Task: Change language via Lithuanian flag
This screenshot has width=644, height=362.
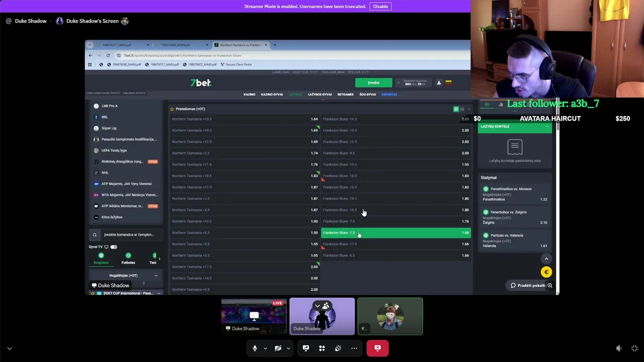Action: (x=448, y=82)
